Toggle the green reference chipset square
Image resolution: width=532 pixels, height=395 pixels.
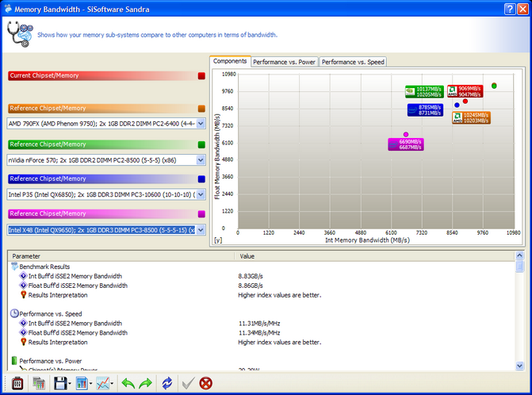[x=201, y=144]
